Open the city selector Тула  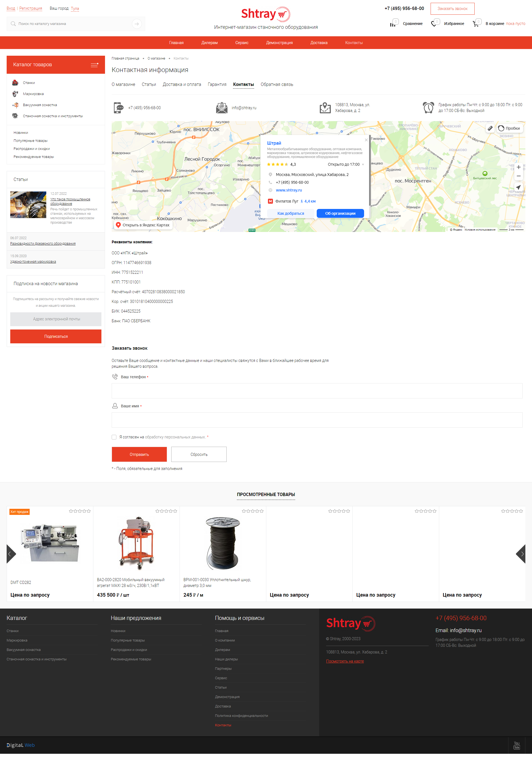(75, 8)
